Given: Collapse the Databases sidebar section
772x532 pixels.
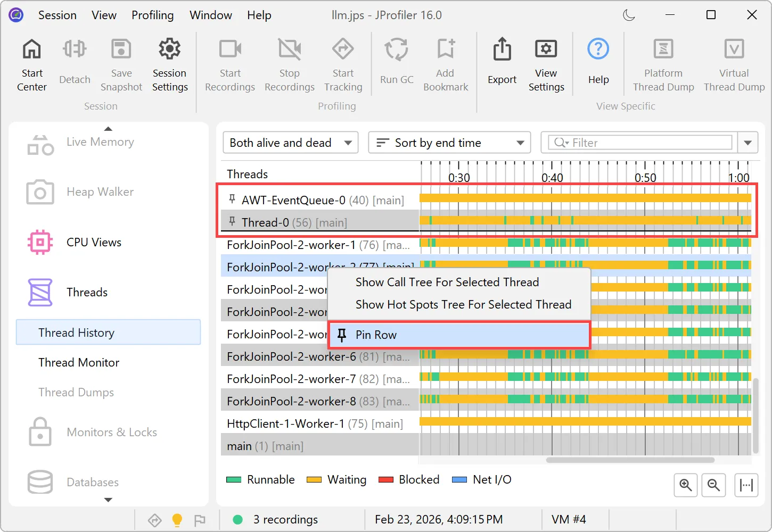Looking at the screenshot, I should tap(108, 500).
